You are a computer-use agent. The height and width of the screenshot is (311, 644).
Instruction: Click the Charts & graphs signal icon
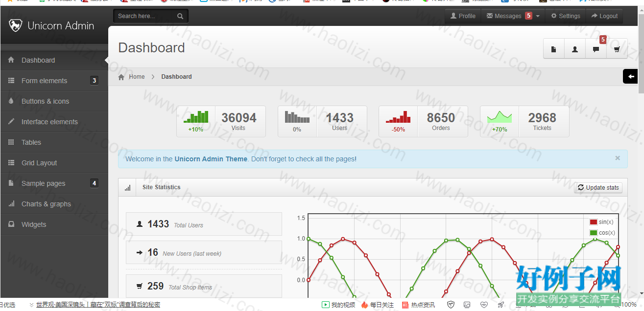tap(11, 204)
